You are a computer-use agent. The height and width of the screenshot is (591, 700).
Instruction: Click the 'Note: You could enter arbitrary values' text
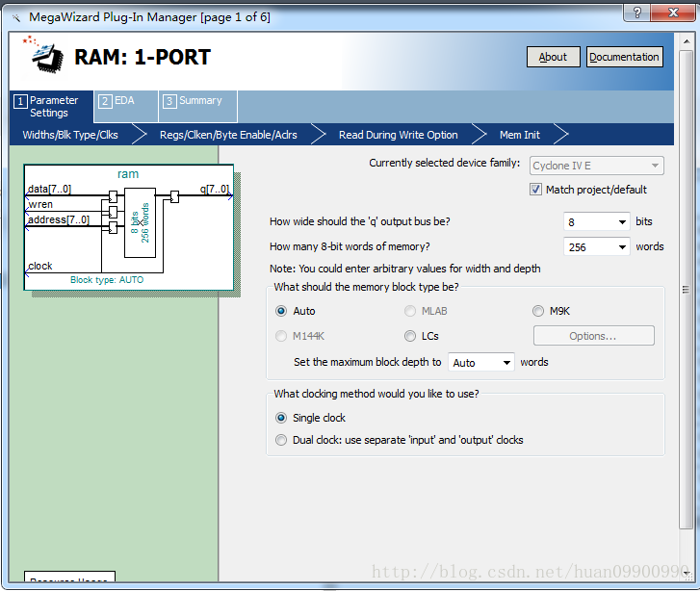(405, 269)
